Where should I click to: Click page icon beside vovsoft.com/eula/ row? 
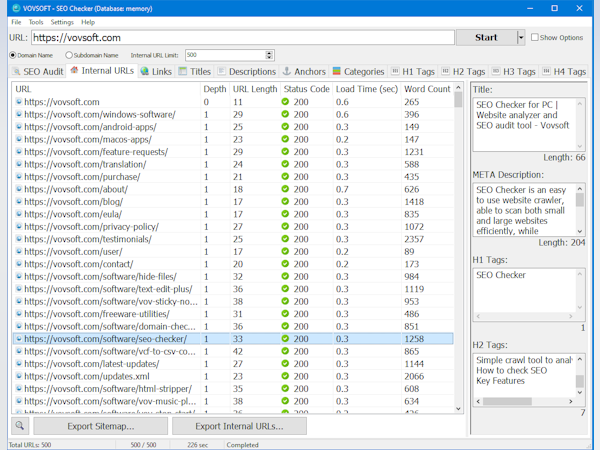click(19, 214)
